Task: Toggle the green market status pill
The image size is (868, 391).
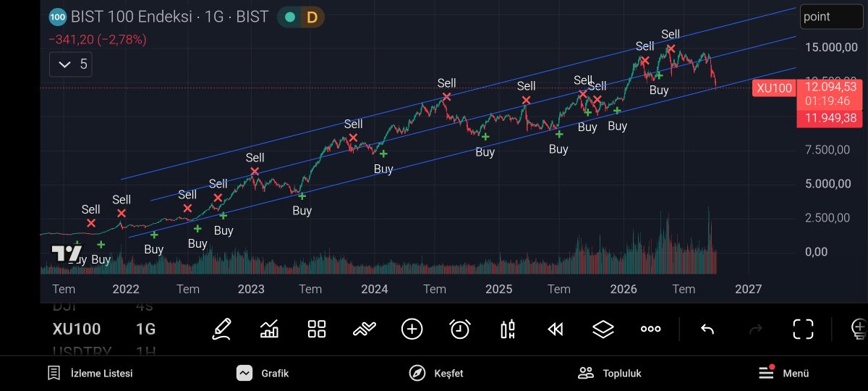Action: click(289, 17)
